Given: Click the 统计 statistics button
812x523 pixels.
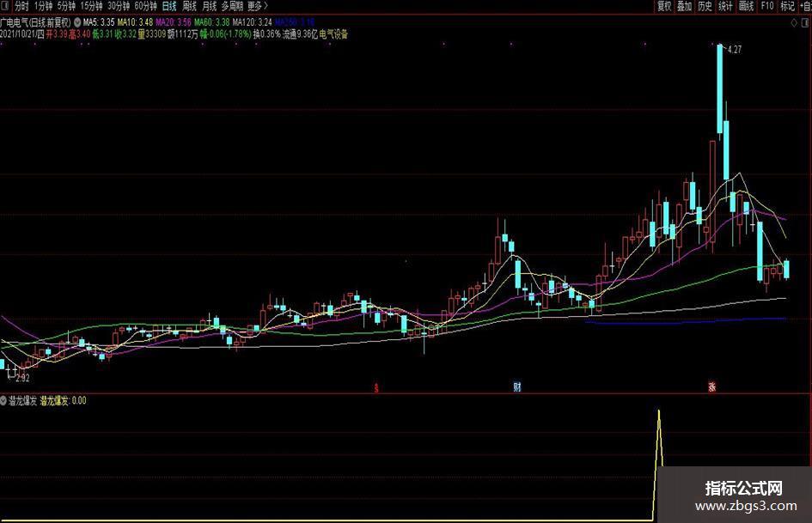Looking at the screenshot, I should point(725,6).
